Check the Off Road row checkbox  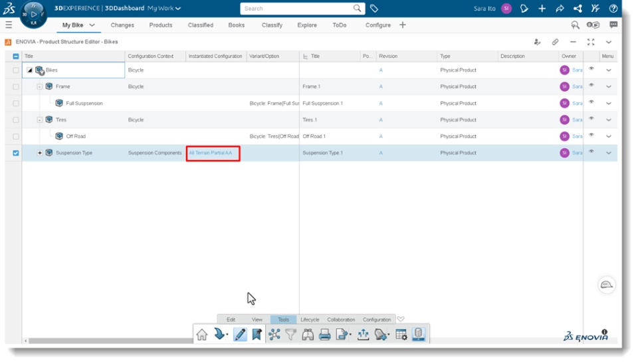[16, 136]
